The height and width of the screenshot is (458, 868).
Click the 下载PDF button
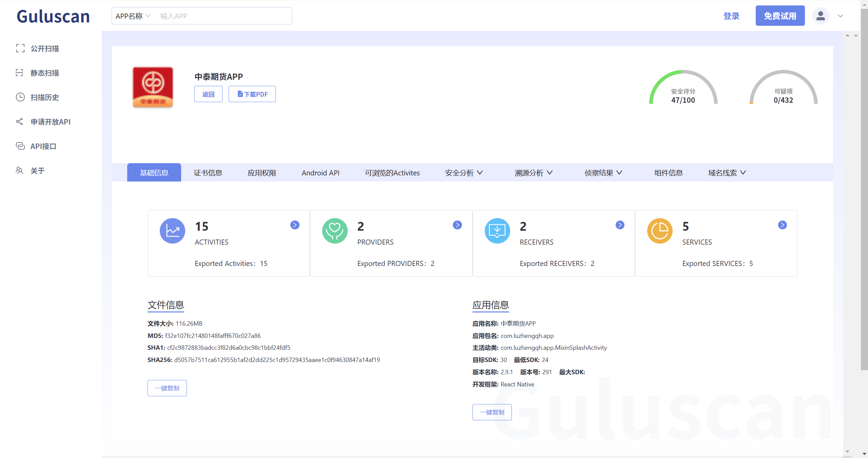pyautogui.click(x=252, y=94)
